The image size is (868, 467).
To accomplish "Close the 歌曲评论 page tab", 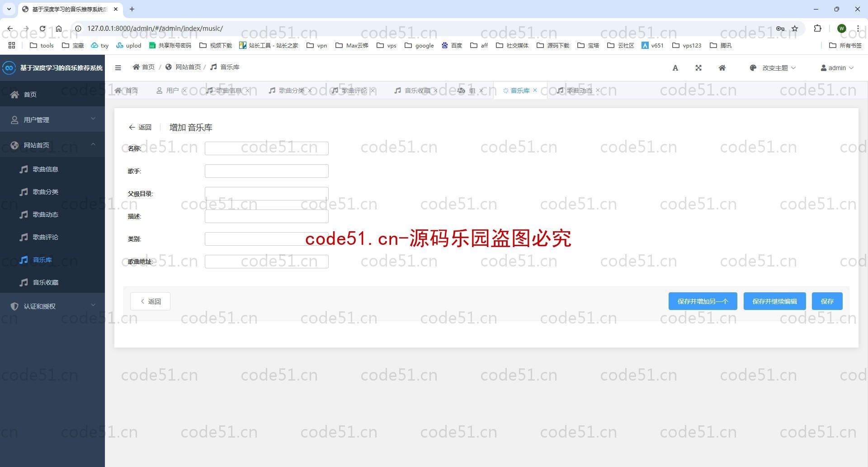I will [x=373, y=91].
